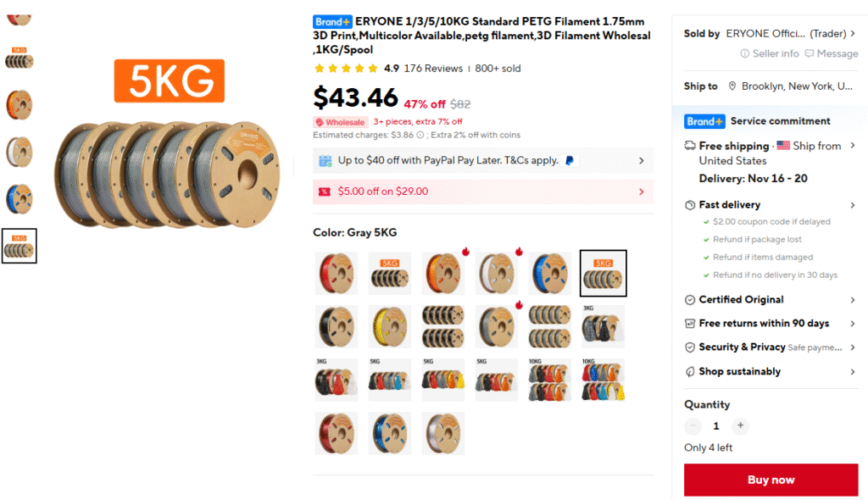
Task: Select the orange spool thumbnail in gallery
Action: tap(19, 104)
